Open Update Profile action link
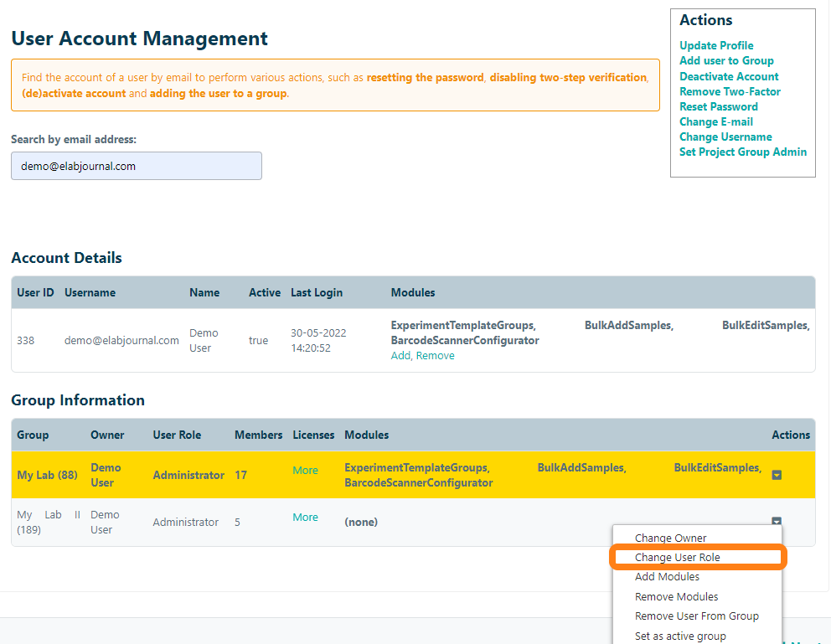This screenshot has width=831, height=644. click(x=716, y=46)
